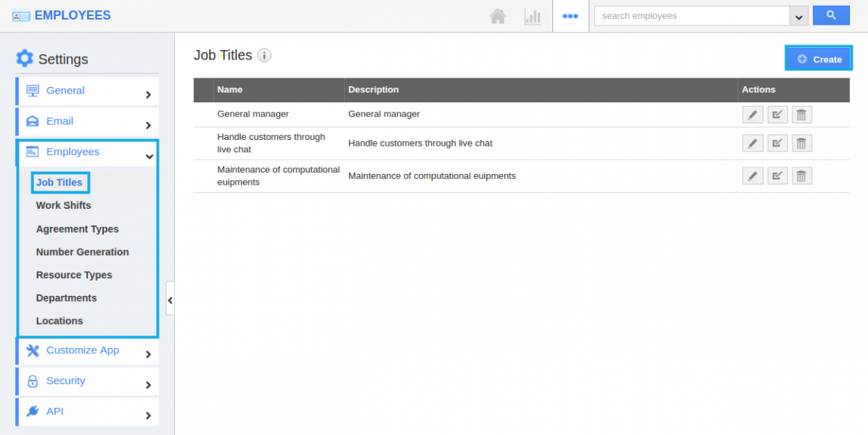Click the Customize App tools icon
This screenshot has height=435, width=868.
pyautogui.click(x=33, y=350)
